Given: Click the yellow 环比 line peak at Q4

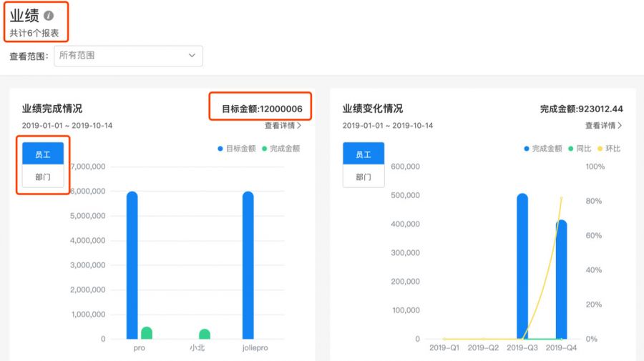Looking at the screenshot, I should [x=561, y=198].
